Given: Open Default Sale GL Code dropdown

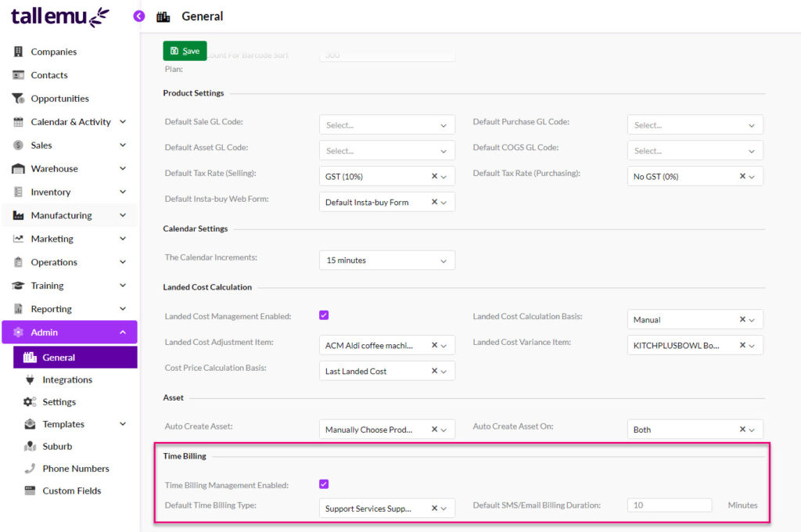Looking at the screenshot, I should click(x=386, y=125).
